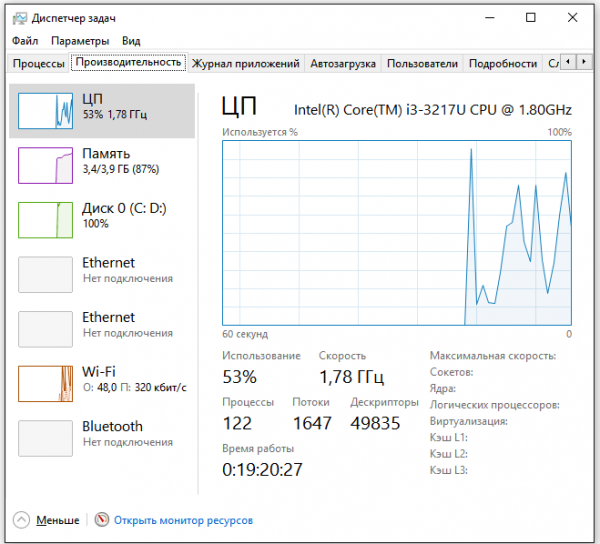
Task: Open the Автозагрузка tab
Action: 343,64
